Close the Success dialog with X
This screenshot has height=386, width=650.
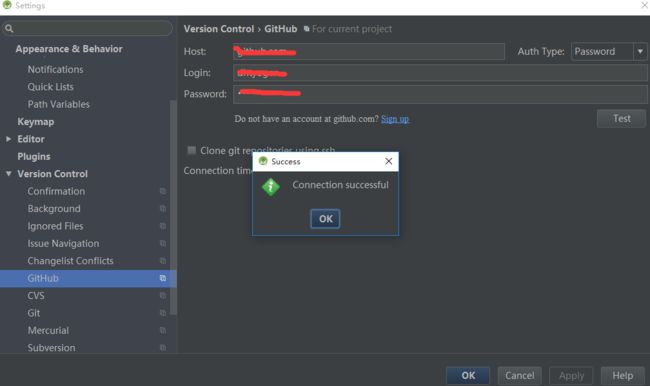[388, 161]
